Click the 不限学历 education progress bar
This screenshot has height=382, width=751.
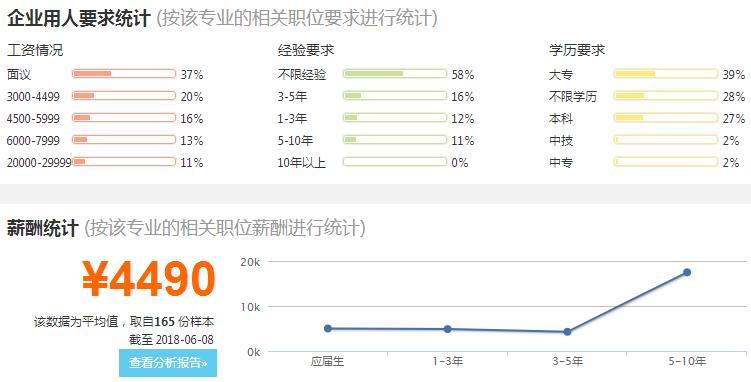(666, 96)
